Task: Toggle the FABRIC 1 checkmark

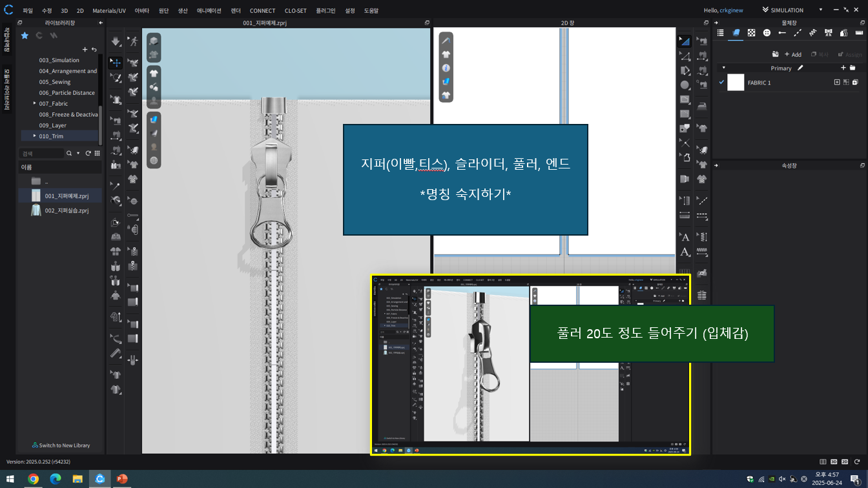Action: click(x=721, y=83)
